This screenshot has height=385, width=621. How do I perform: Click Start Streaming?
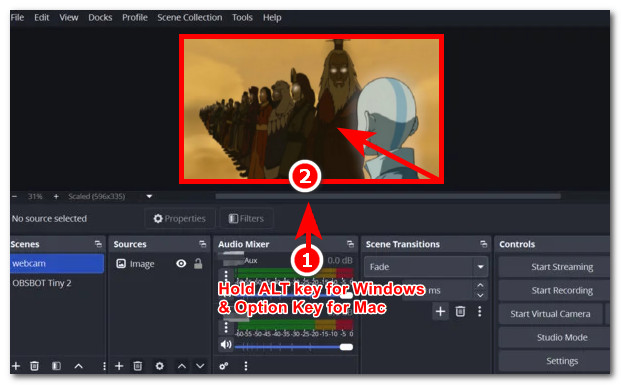pyautogui.click(x=554, y=267)
